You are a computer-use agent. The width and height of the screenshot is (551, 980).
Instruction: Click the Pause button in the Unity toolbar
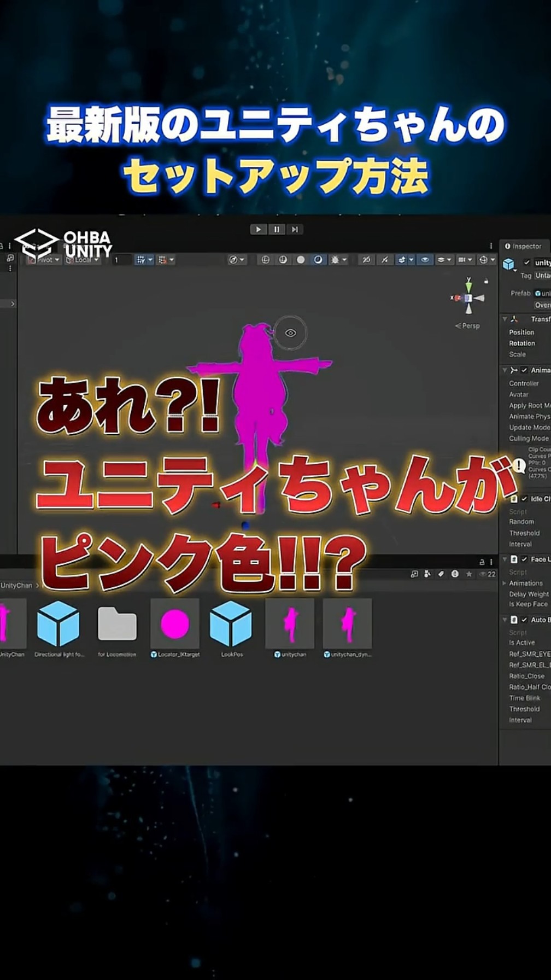(277, 229)
